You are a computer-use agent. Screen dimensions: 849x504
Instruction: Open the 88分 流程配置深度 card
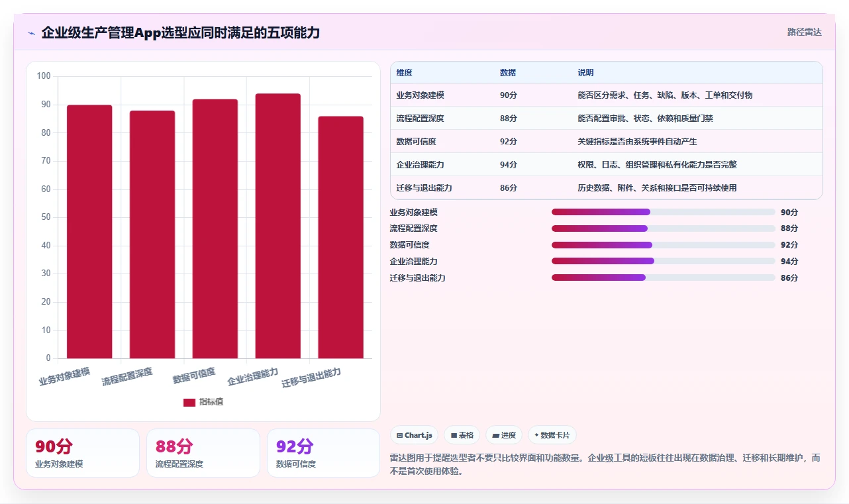203,453
